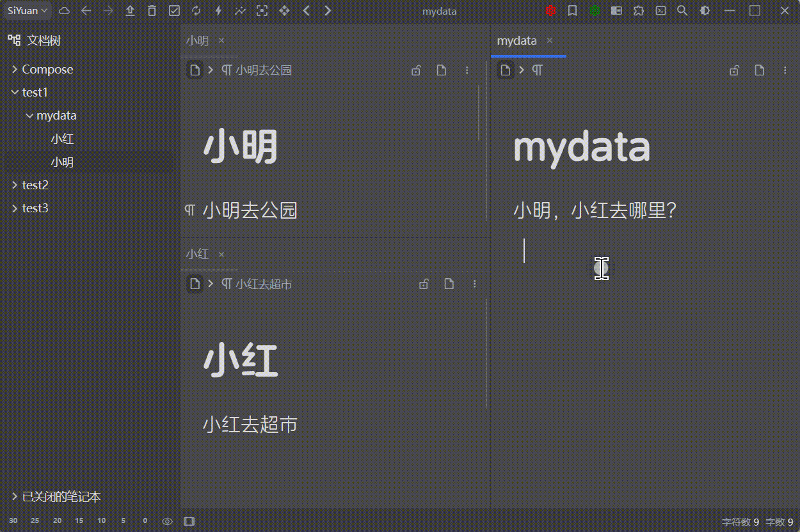Open the puzzle-piece plugins icon
Viewport: 800px width, 532px height.
[x=639, y=11]
